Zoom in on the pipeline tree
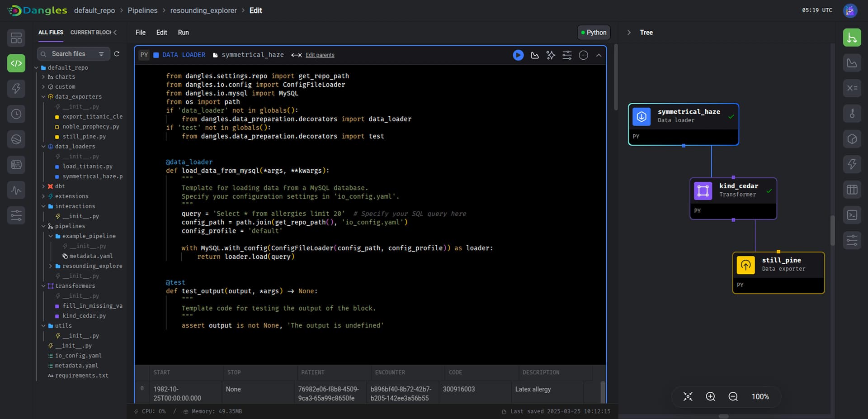Viewport: 868px width, 419px height. pos(710,397)
